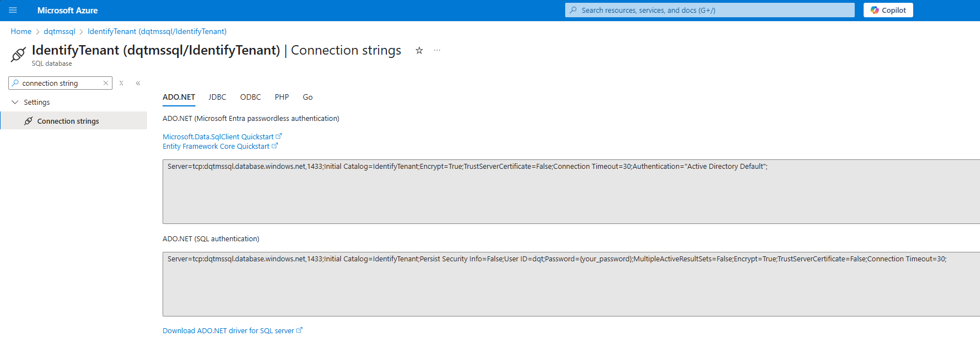Open Download ADO.NET driver for SQL server link
This screenshot has width=980, height=341.
(x=232, y=330)
